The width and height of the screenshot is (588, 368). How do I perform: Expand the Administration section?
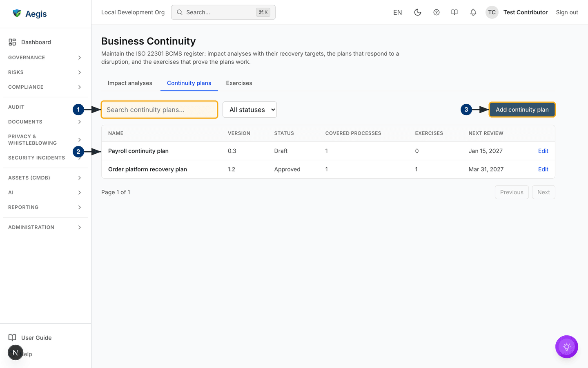[45, 227]
